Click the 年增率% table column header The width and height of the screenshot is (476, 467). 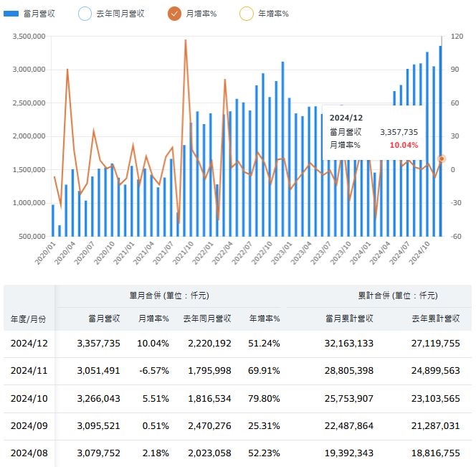(264, 318)
